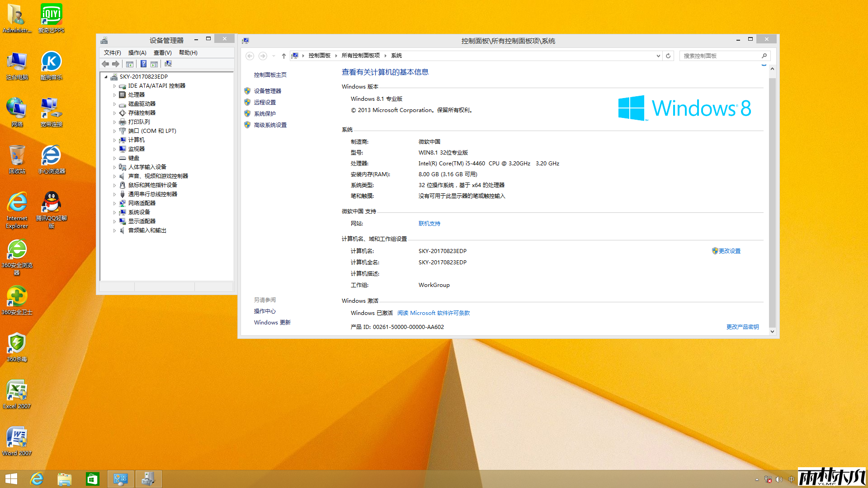The height and width of the screenshot is (488, 868).
Task: Click the show/hide console tree toolbar icon
Action: [130, 64]
